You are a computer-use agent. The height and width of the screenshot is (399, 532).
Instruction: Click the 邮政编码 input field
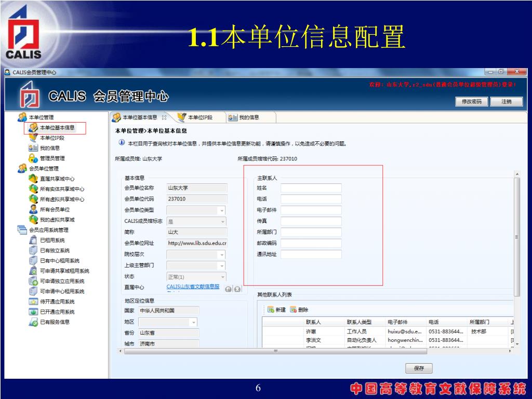tap(311, 243)
